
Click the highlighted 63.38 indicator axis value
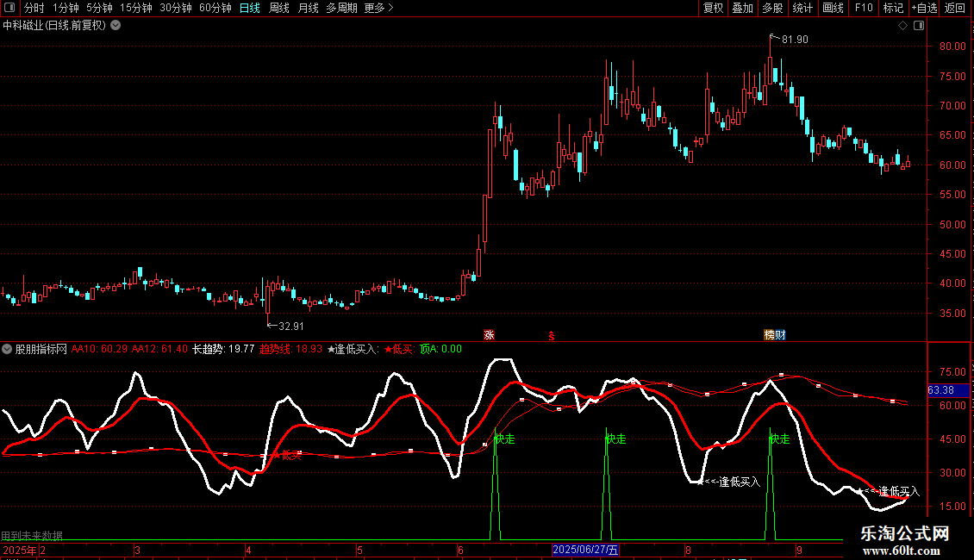[x=948, y=390]
